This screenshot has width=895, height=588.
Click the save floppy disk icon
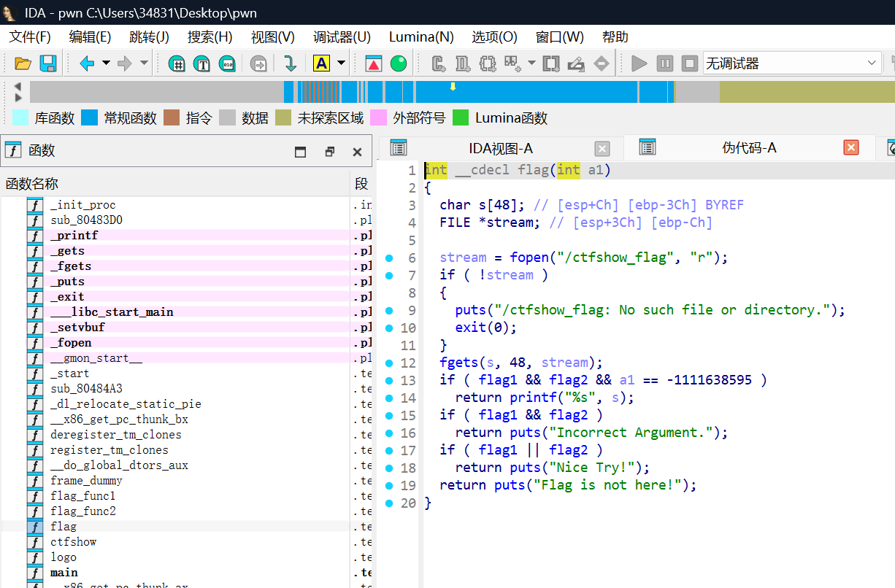[x=48, y=63]
